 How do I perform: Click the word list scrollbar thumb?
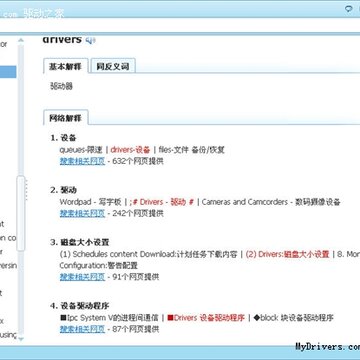pyautogui.click(x=21, y=213)
